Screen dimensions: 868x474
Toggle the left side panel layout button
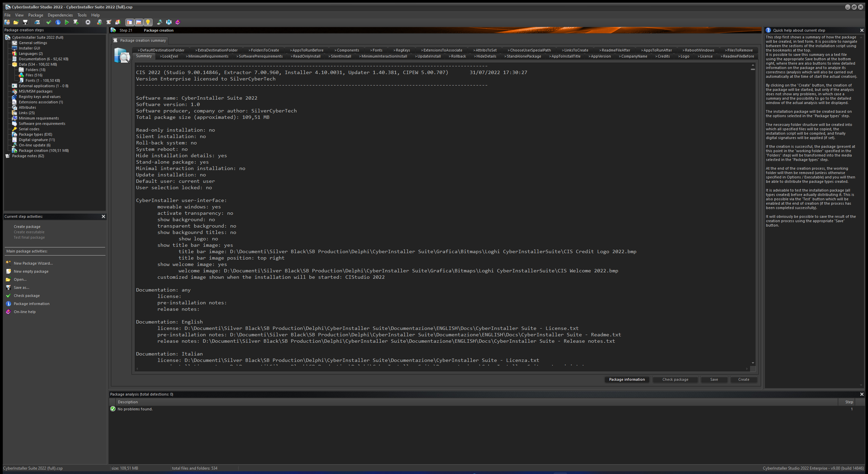[129, 22]
